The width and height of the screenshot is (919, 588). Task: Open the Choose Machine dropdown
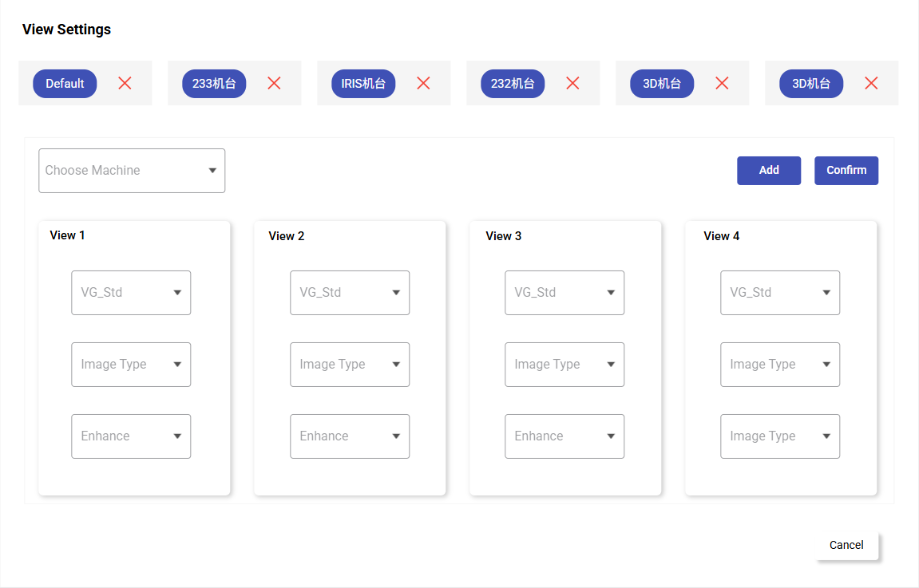(x=132, y=171)
